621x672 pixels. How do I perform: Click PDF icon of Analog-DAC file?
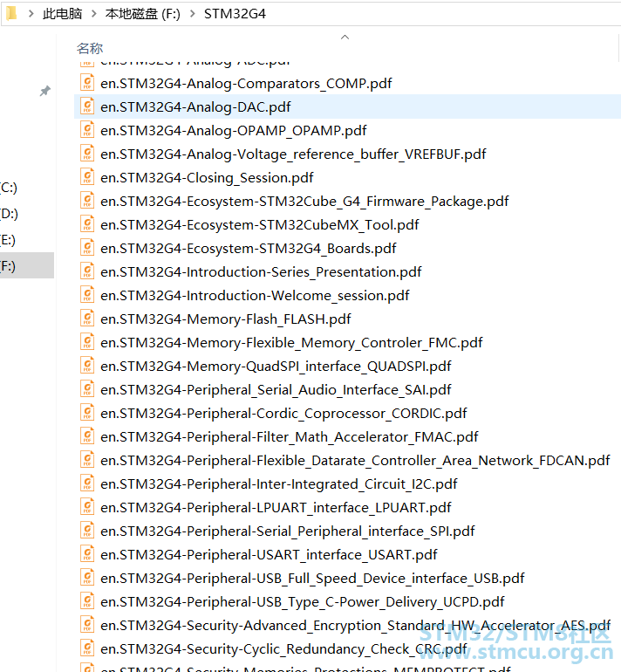point(87,106)
